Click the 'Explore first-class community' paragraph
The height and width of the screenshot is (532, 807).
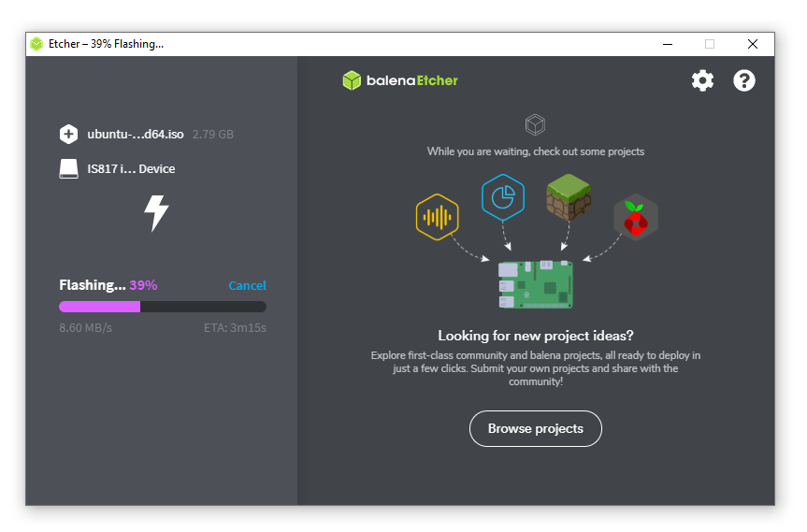(535, 368)
